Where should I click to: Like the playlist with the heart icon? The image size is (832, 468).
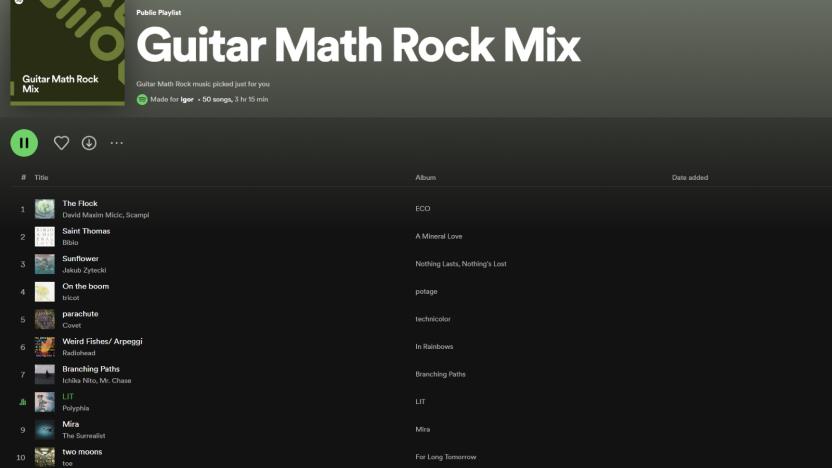point(61,143)
